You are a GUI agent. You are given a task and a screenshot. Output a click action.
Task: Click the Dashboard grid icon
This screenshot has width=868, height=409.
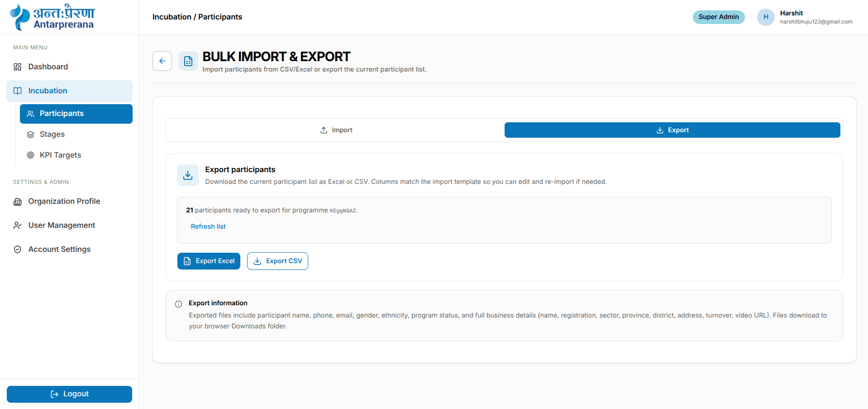(x=18, y=67)
